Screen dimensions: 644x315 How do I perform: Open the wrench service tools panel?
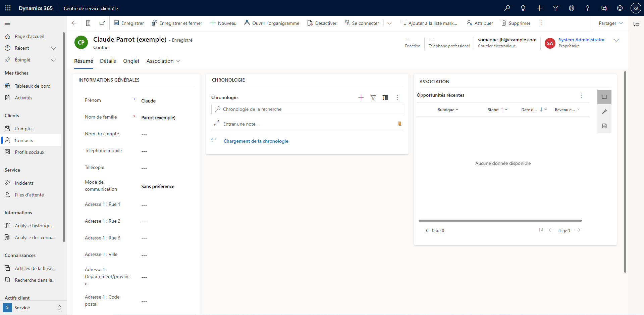[x=604, y=111]
